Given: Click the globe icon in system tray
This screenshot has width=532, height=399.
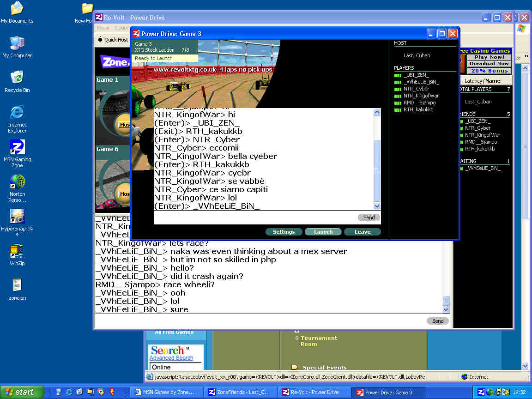Looking at the screenshot, I should pos(489,392).
